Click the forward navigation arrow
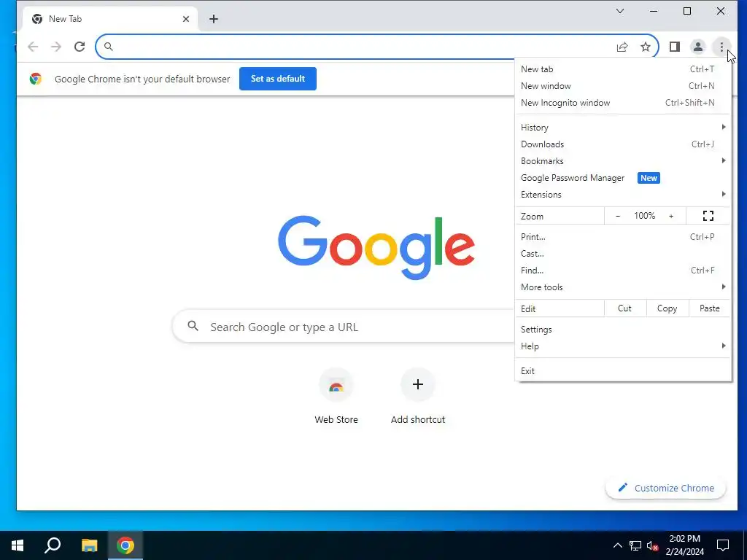 pyautogui.click(x=56, y=47)
